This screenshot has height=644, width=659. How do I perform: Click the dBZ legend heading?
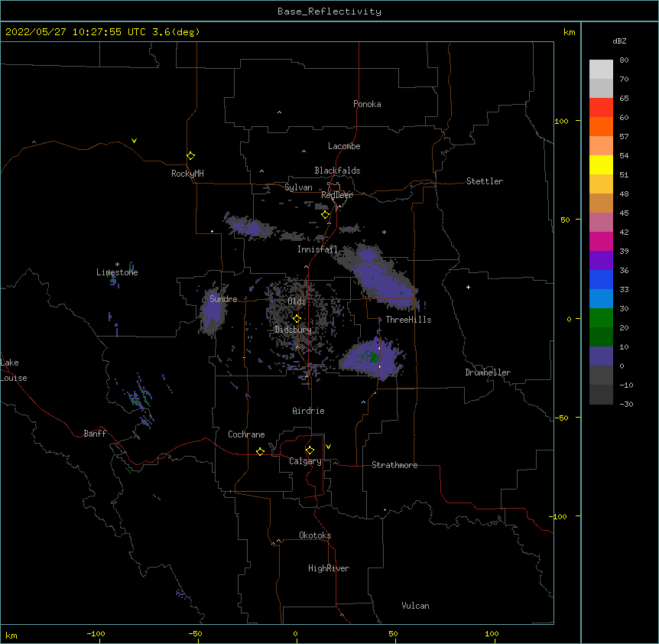619,41
